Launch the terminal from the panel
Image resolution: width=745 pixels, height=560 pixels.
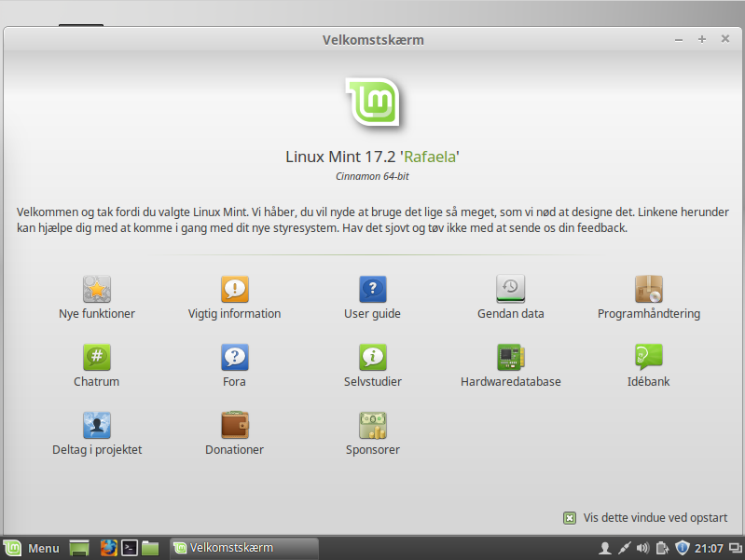click(x=130, y=548)
